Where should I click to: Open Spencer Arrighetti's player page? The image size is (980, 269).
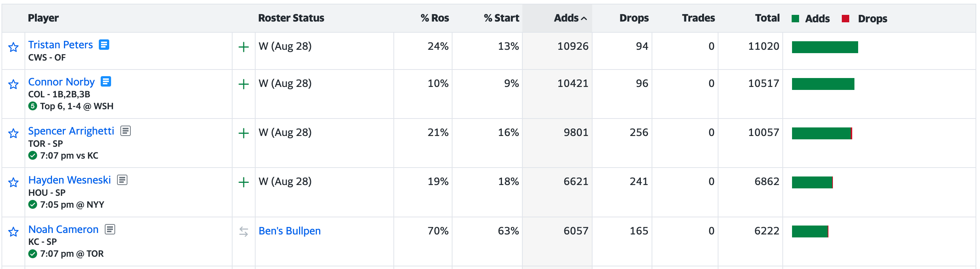tap(71, 131)
